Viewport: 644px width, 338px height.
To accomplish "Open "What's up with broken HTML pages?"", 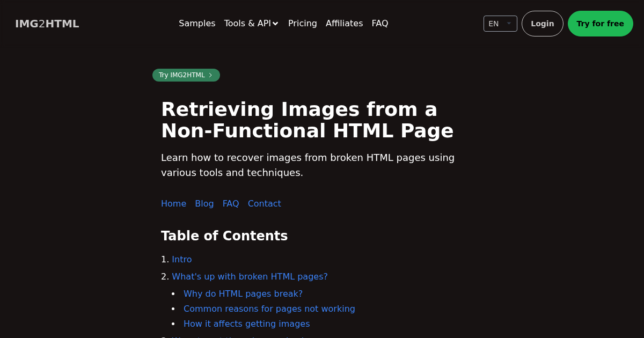I will 250,276.
